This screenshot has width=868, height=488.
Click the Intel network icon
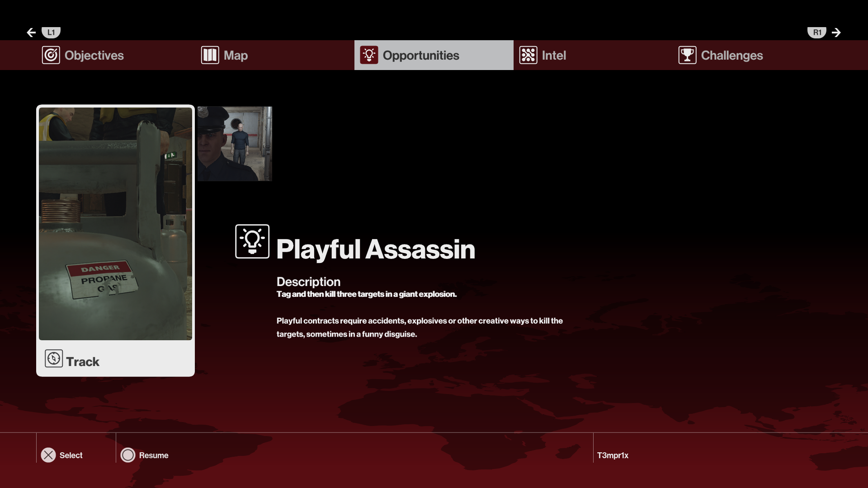click(x=528, y=55)
